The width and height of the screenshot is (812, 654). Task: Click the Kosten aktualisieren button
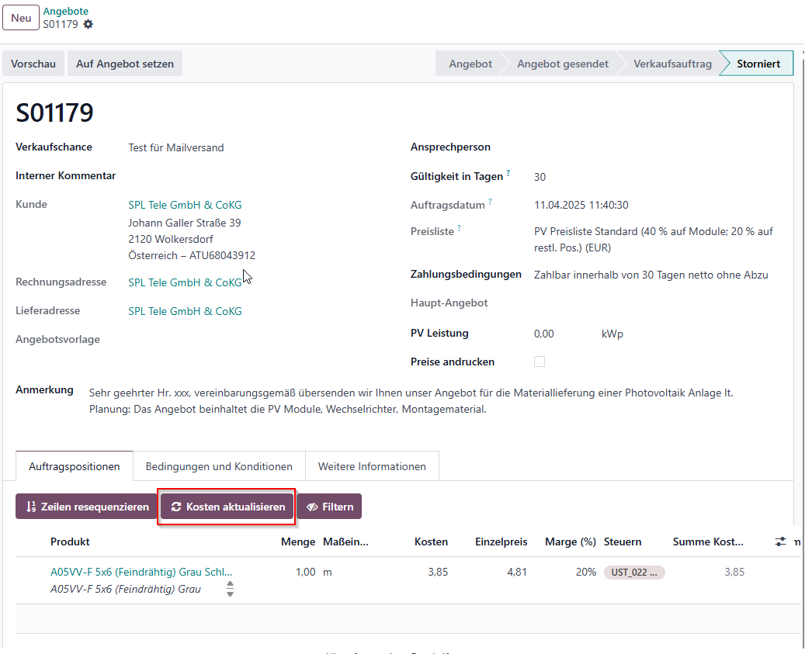(227, 507)
